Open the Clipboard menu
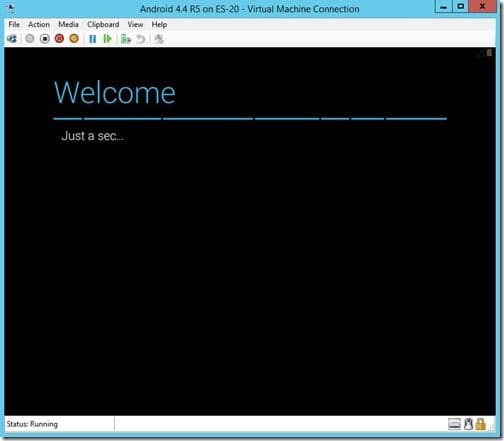This screenshot has width=504, height=441. 103,25
